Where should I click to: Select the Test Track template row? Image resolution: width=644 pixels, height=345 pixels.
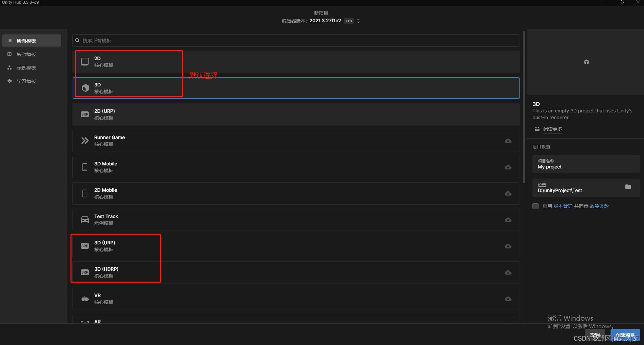296,220
